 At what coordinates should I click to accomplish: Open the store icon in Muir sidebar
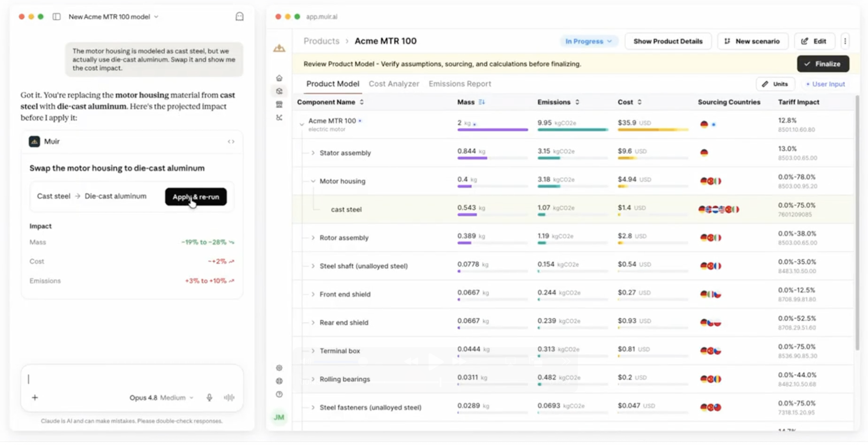[x=279, y=104]
